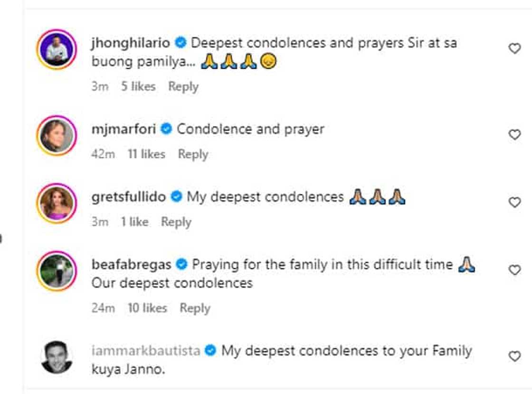The width and height of the screenshot is (532, 394).
Task: Reply to jhonghilario's comment
Action: [183, 86]
